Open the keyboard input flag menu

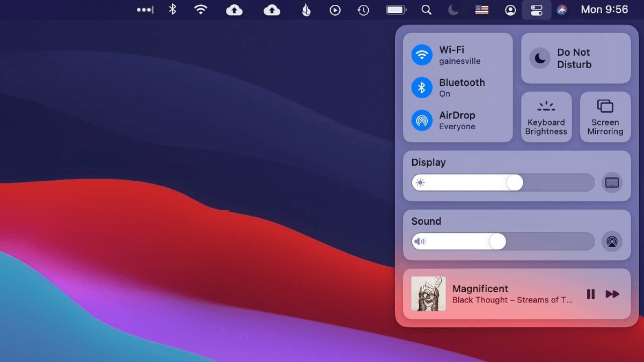(x=481, y=9)
